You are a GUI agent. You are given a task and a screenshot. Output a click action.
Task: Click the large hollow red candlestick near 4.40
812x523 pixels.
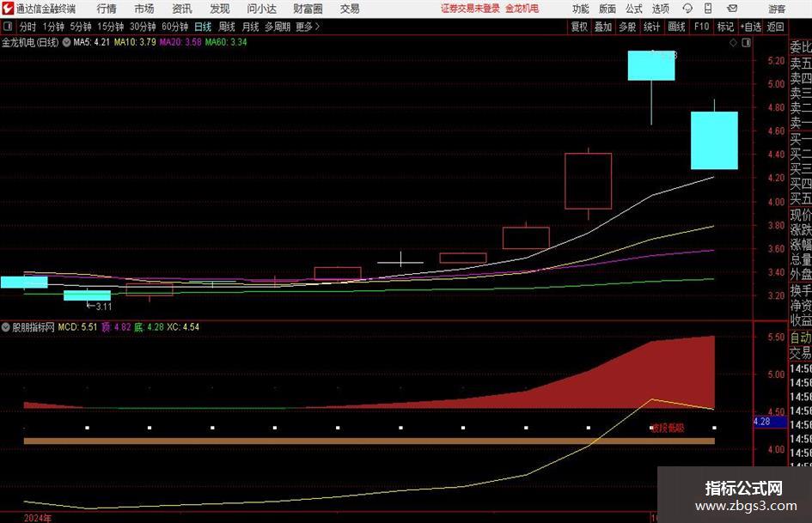(x=588, y=180)
